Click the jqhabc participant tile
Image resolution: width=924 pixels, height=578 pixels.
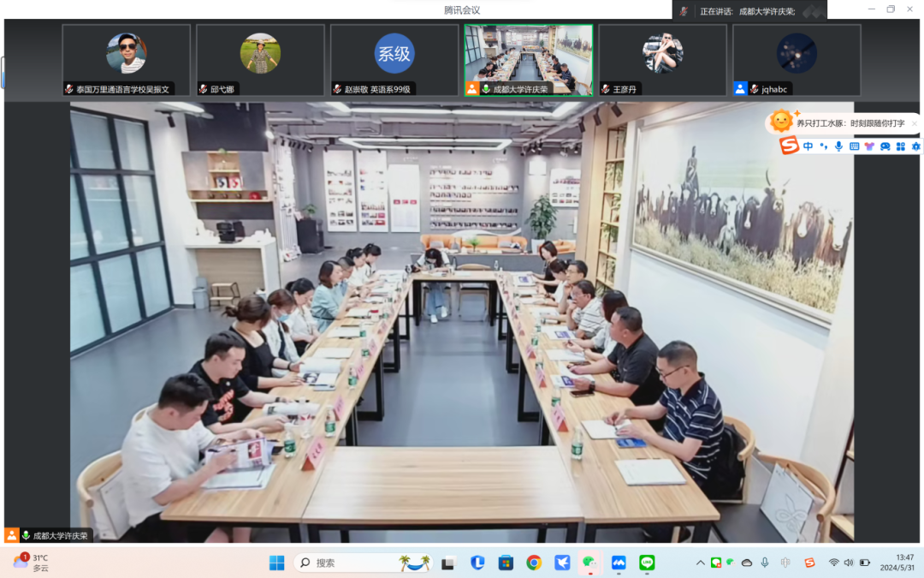pyautogui.click(x=797, y=59)
